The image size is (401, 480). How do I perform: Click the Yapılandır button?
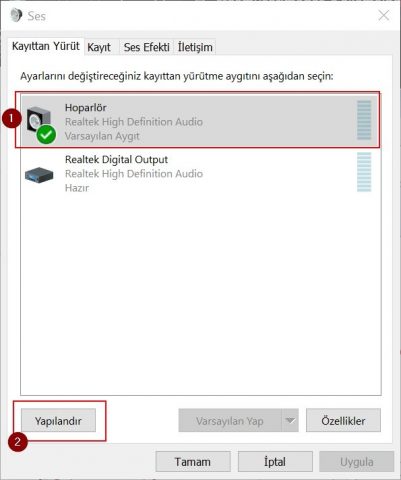tap(58, 421)
